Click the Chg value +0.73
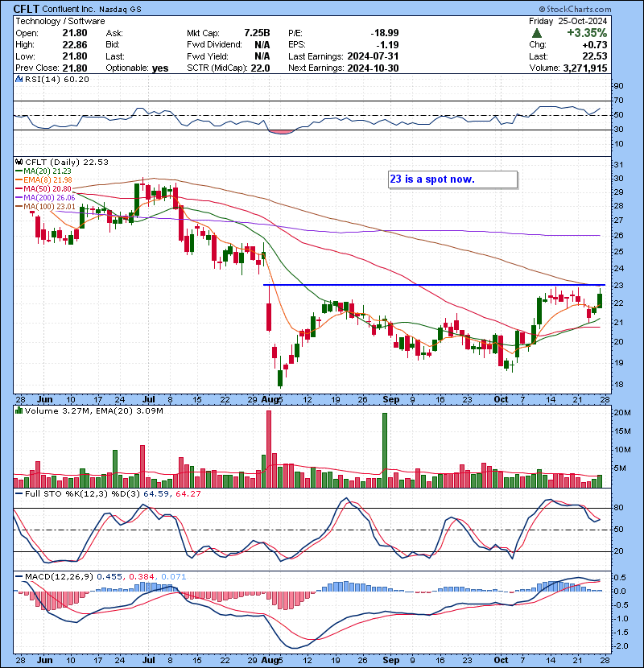This screenshot has height=668, width=644. [595, 44]
